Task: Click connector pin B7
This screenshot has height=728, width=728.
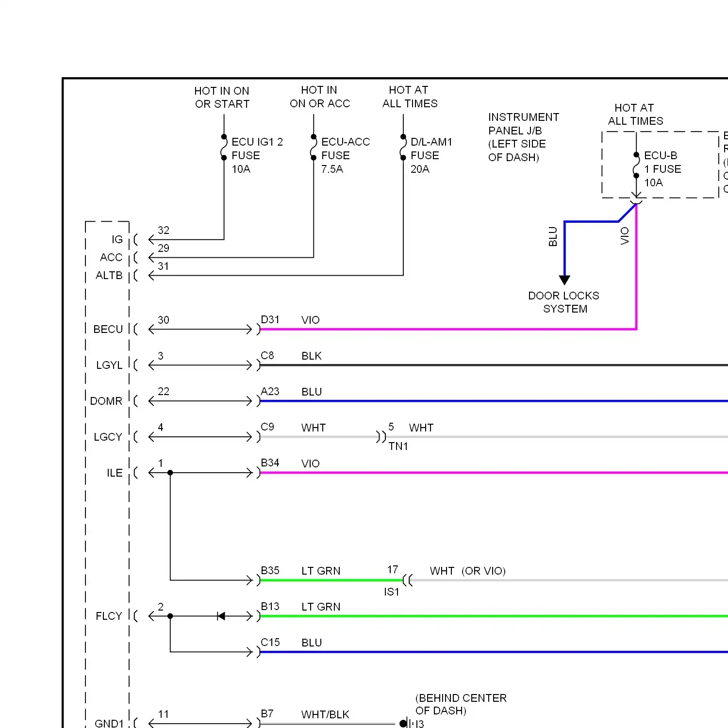Action: [x=267, y=713]
